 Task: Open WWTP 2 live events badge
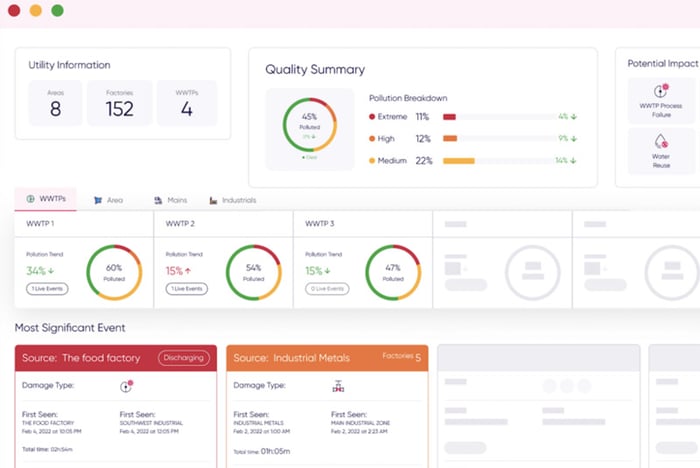coord(187,289)
